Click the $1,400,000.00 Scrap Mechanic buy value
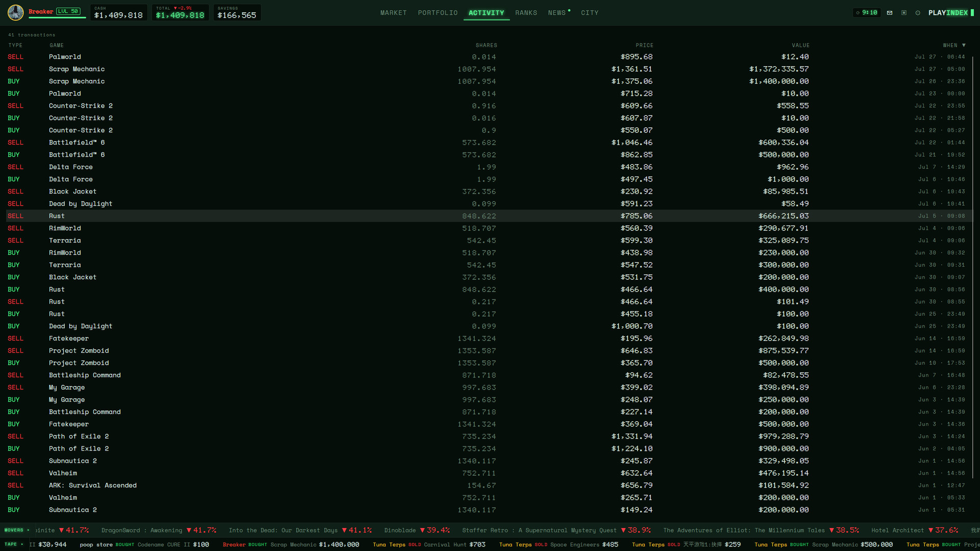The height and width of the screenshot is (551, 980). tap(779, 81)
